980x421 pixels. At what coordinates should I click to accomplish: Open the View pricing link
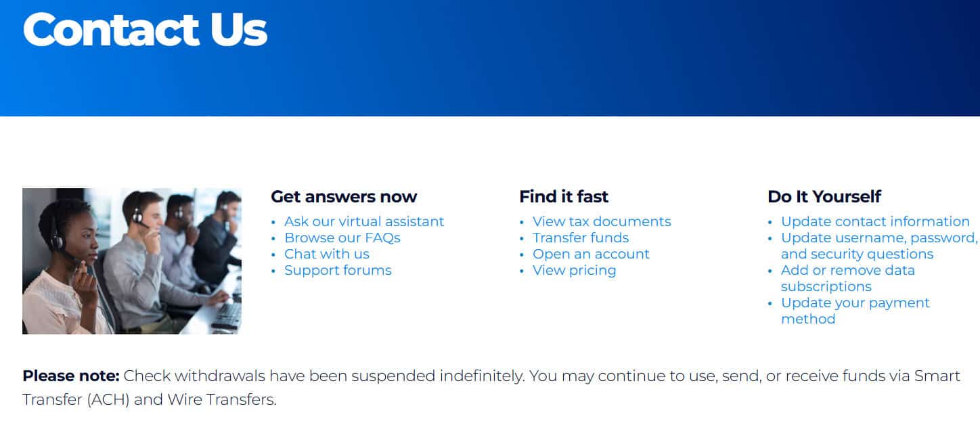click(x=574, y=270)
